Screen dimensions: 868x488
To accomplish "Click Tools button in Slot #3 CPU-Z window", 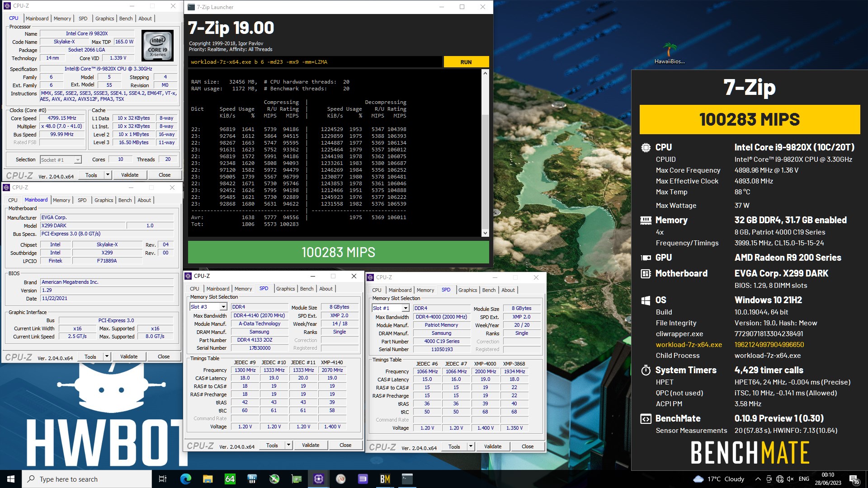I will click(272, 445).
